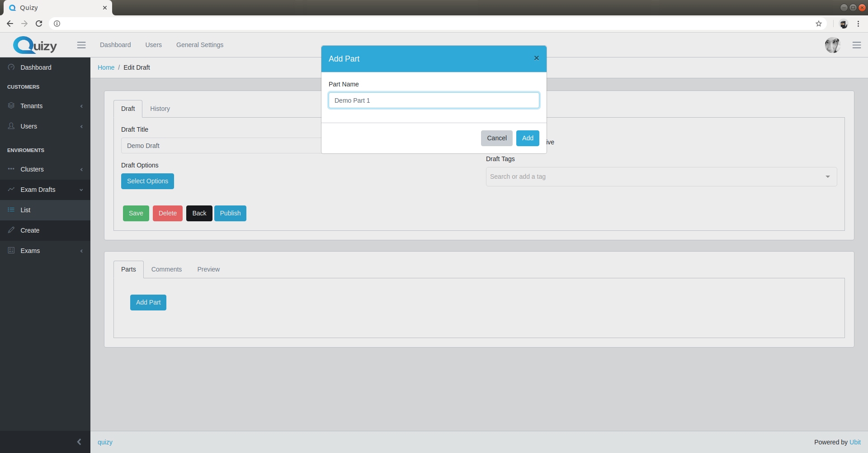The image size is (868, 453).
Task: Click the Tenants layers icon
Action: tap(11, 105)
